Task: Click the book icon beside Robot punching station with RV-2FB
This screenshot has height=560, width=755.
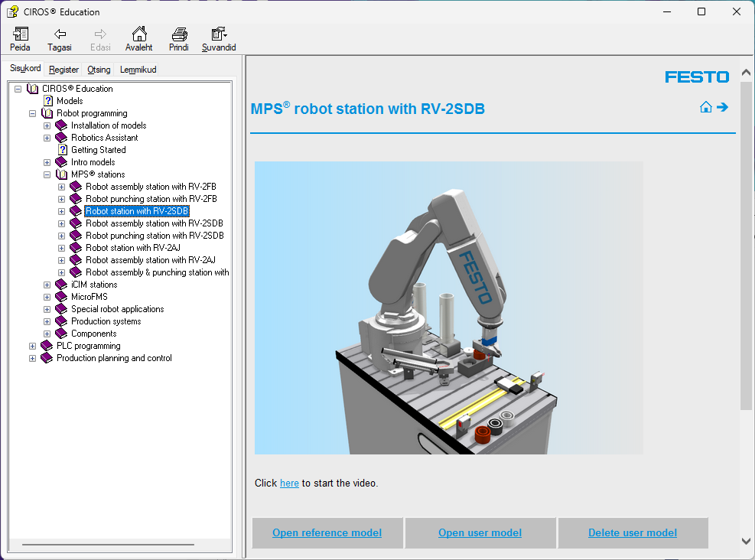Action: tap(76, 199)
